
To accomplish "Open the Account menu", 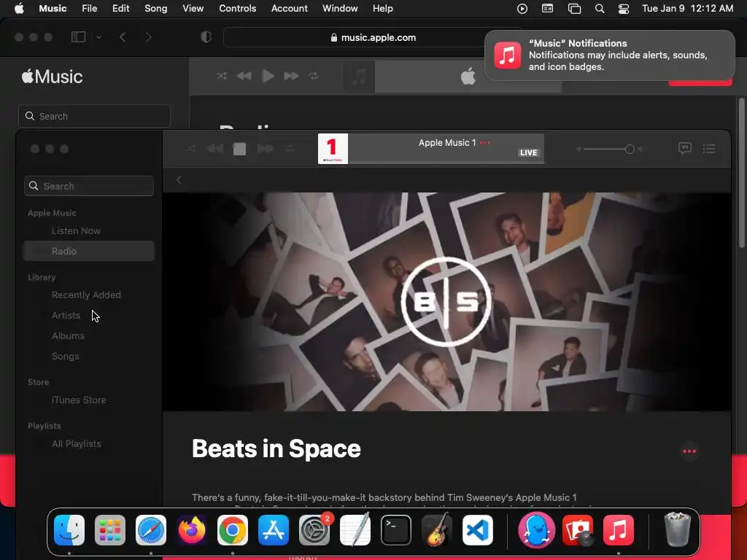I will click(289, 9).
